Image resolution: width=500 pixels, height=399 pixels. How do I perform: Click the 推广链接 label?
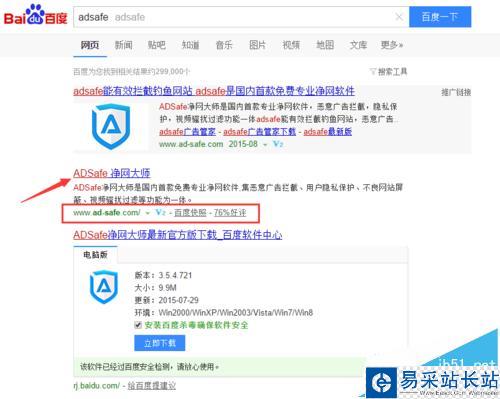(456, 92)
